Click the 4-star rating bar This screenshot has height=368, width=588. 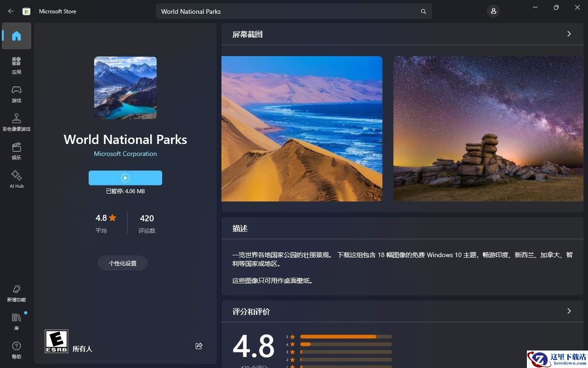coord(346,344)
